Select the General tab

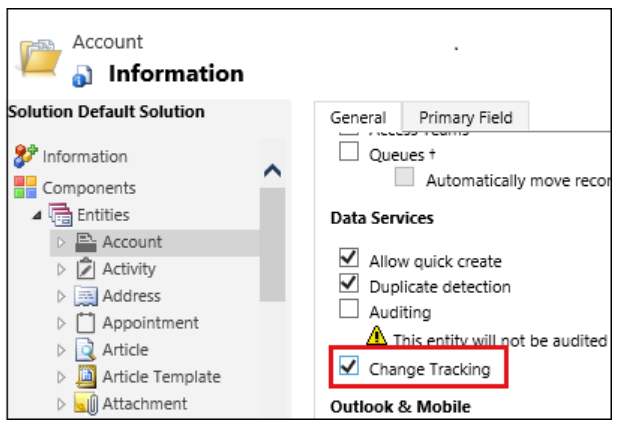click(358, 117)
